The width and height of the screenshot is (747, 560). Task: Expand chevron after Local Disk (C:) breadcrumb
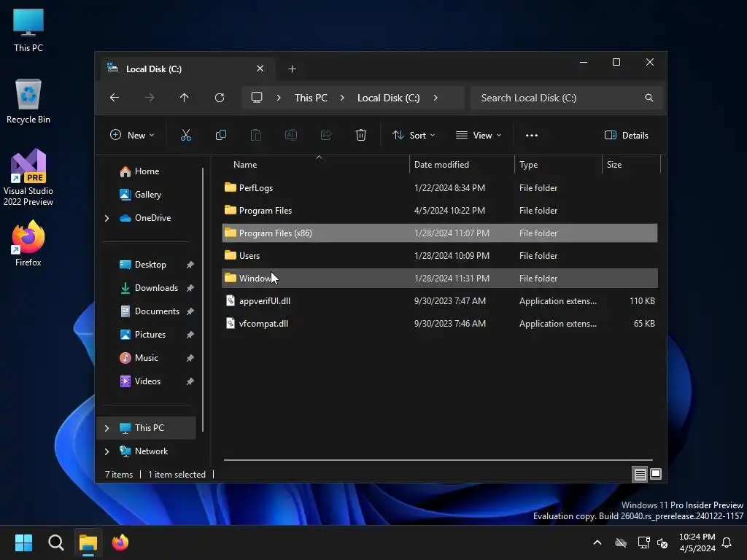click(436, 98)
